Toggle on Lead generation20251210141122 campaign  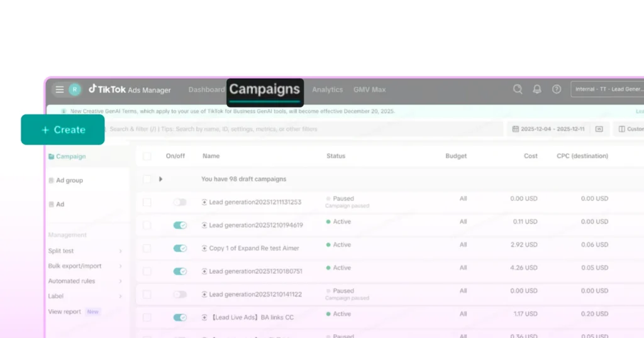pos(180,294)
